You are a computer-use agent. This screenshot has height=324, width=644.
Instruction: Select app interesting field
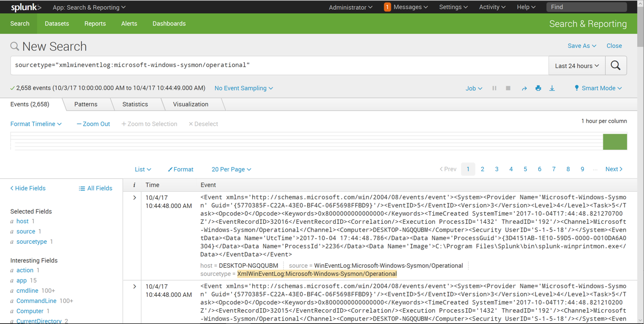[x=21, y=281]
